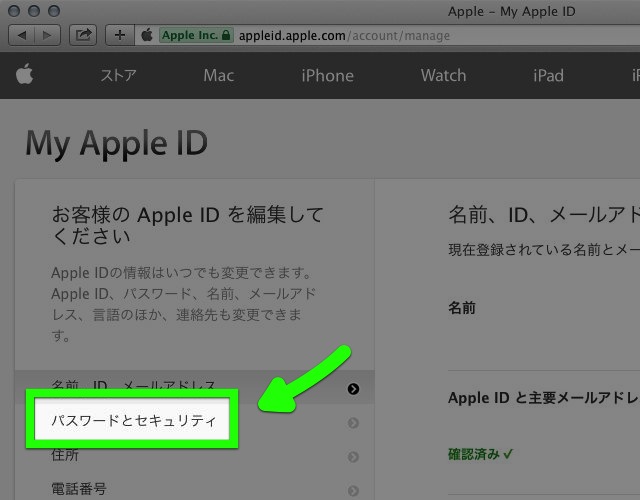Open the Share button in Safari toolbar
The width and height of the screenshot is (640, 500).
pos(83,36)
